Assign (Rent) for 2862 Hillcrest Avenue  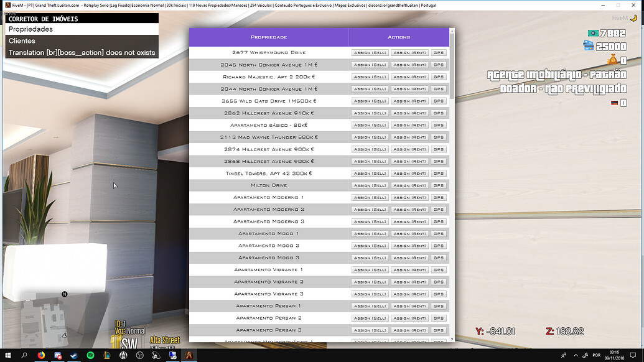410,113
